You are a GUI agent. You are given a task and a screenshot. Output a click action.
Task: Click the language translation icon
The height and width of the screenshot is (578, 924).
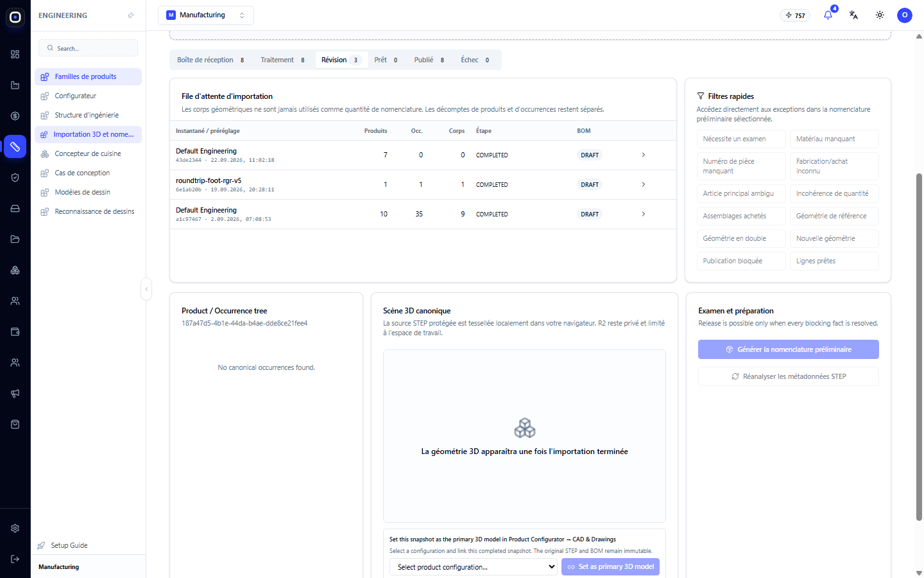853,15
